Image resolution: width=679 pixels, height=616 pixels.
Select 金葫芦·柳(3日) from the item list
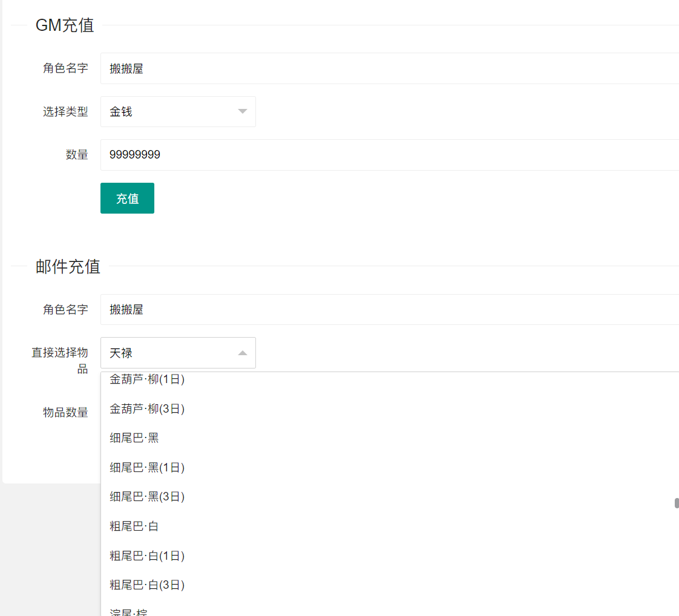point(147,409)
